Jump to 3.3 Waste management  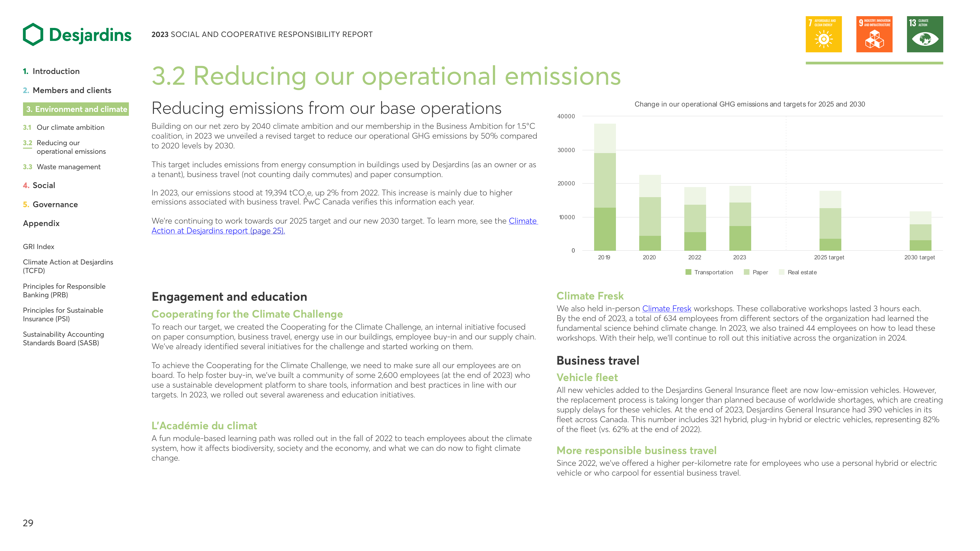click(x=62, y=167)
